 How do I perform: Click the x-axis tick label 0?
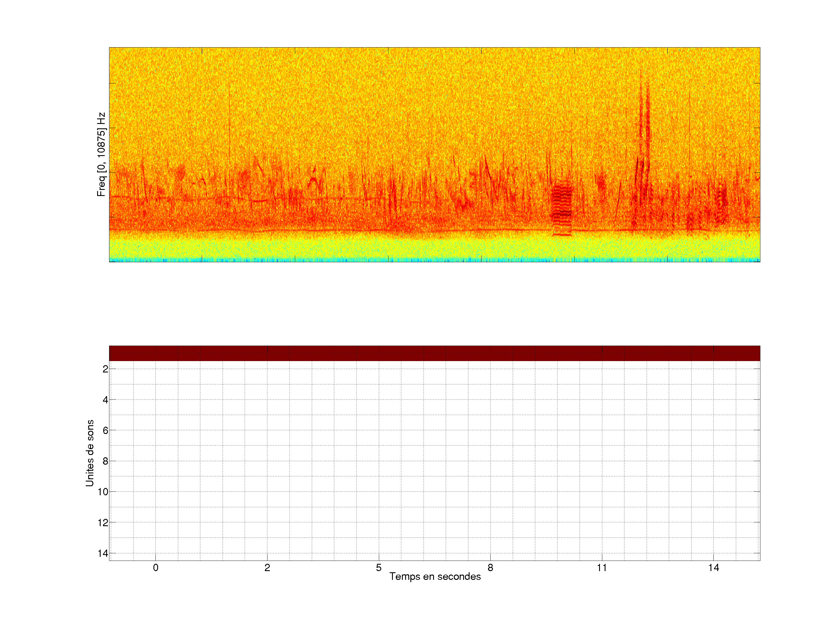tap(156, 568)
